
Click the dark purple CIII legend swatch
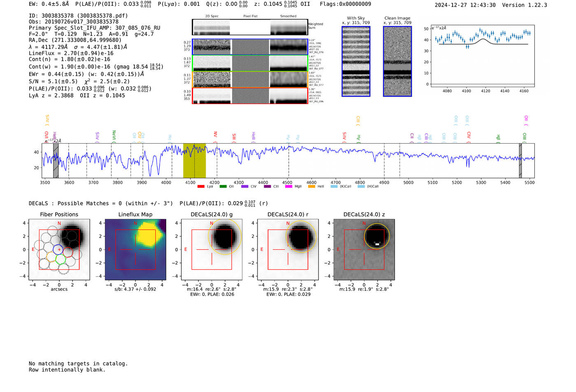coord(267,186)
